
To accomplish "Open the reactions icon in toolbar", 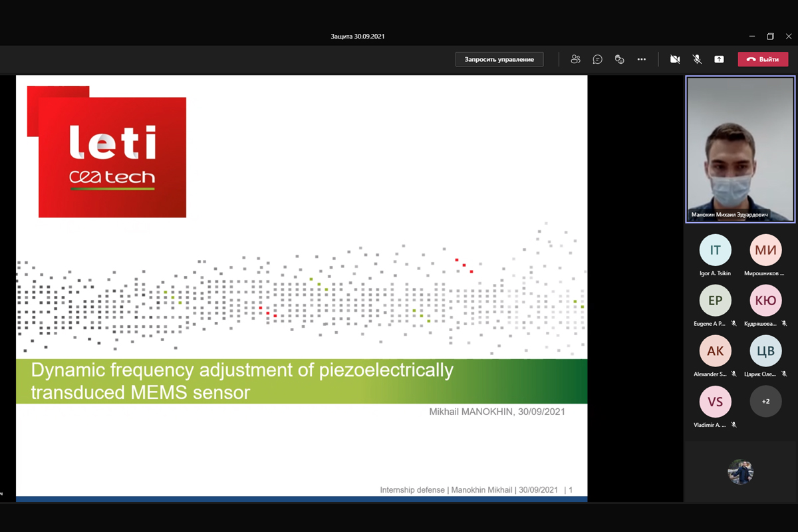I will tap(619, 59).
